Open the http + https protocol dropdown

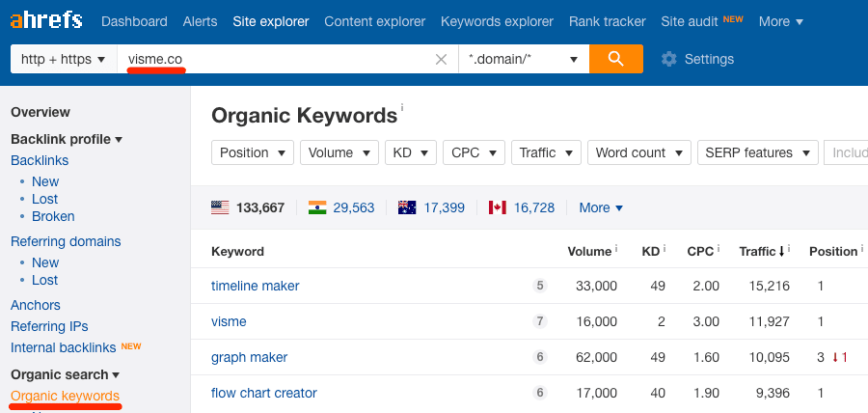coord(63,60)
